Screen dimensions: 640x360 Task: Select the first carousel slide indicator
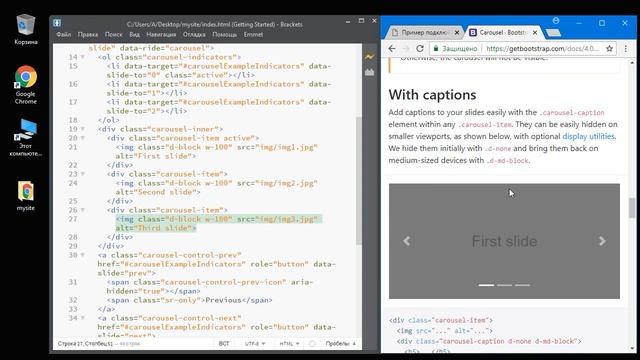pyautogui.click(x=486, y=285)
